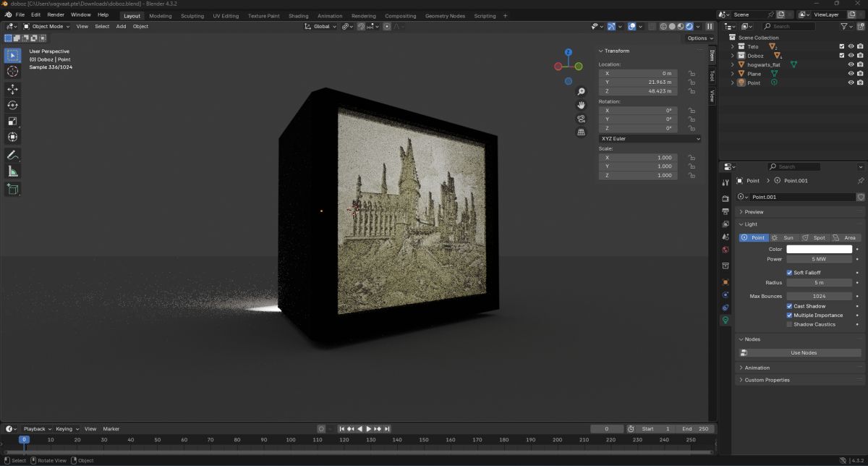The width and height of the screenshot is (868, 466).
Task: Open the Scene properties tab
Action: click(x=726, y=237)
